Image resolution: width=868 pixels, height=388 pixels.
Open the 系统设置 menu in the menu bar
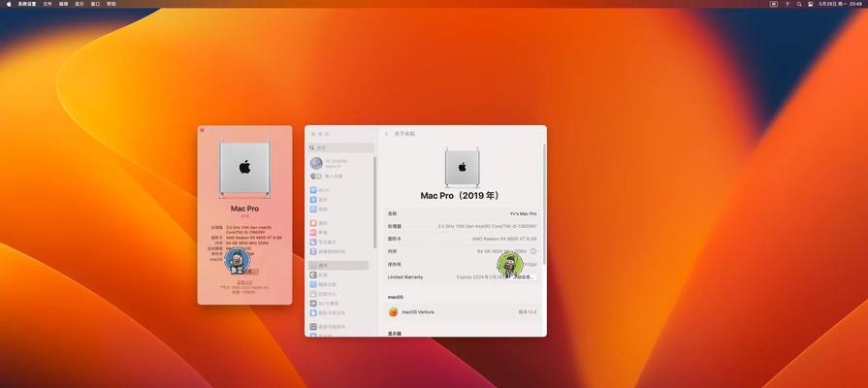coord(26,4)
